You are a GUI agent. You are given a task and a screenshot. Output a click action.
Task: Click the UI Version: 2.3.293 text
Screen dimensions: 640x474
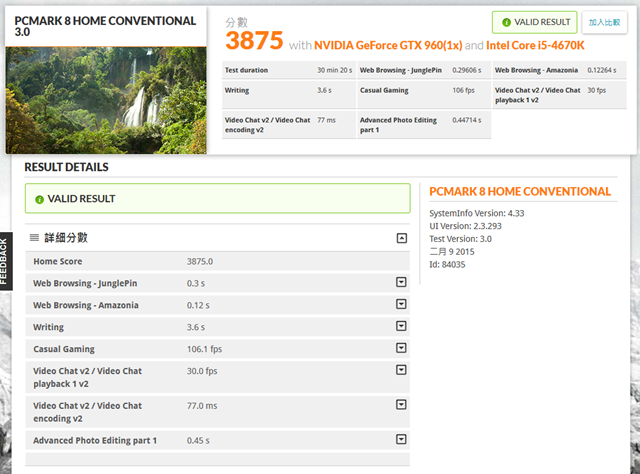point(465,226)
